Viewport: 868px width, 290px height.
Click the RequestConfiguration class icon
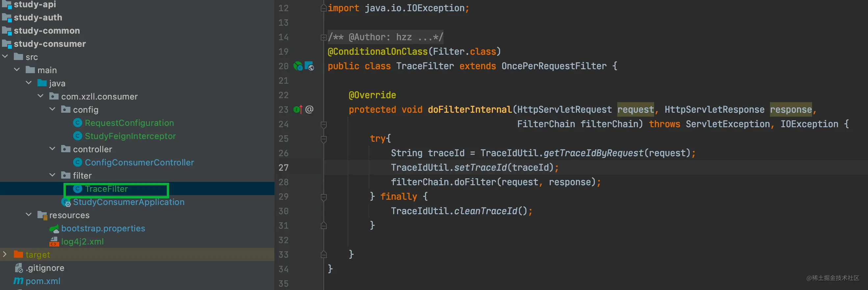pyautogui.click(x=78, y=123)
